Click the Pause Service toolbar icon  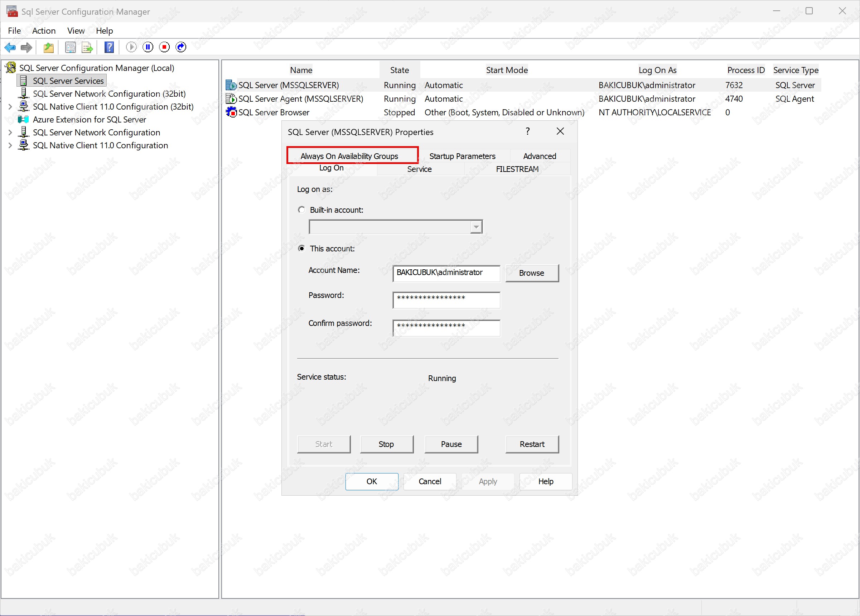point(148,47)
